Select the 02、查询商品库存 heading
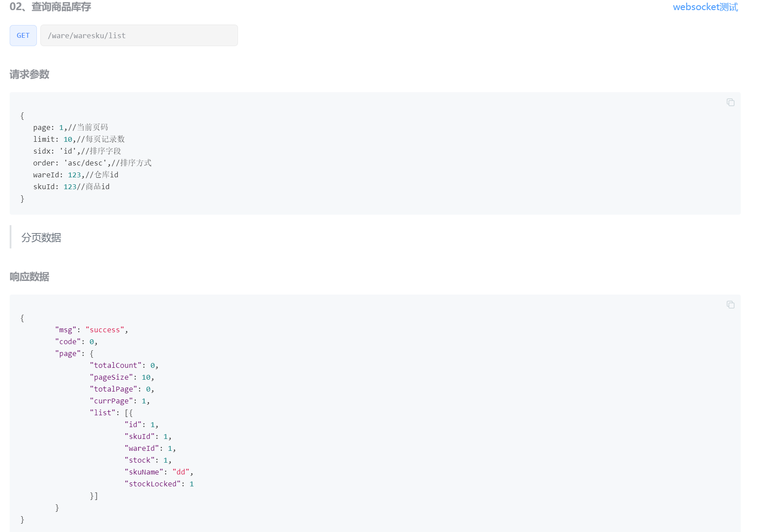This screenshot has height=532, width=782. (x=50, y=7)
